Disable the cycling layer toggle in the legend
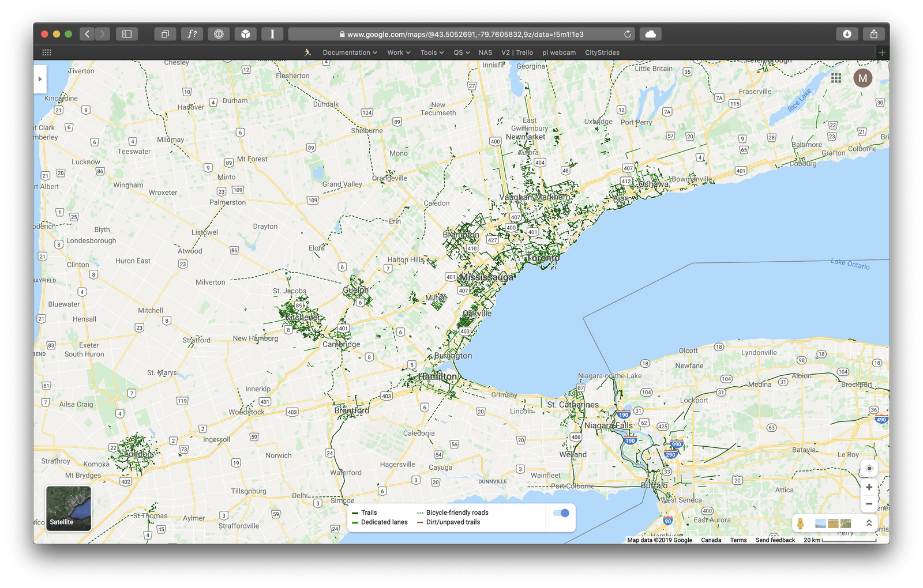Image resolution: width=923 pixels, height=588 pixels. coord(559,512)
